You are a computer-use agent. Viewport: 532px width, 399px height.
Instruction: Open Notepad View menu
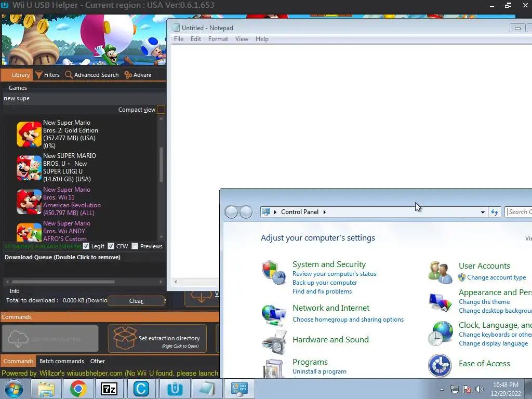(x=242, y=39)
